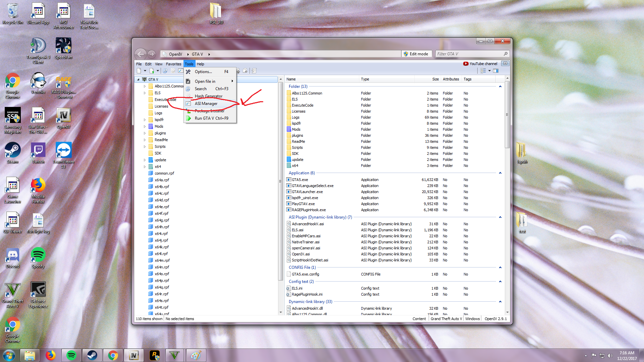Image resolution: width=644 pixels, height=362 pixels.
Task: Expand the lspdfr tree folder
Action: point(145,120)
